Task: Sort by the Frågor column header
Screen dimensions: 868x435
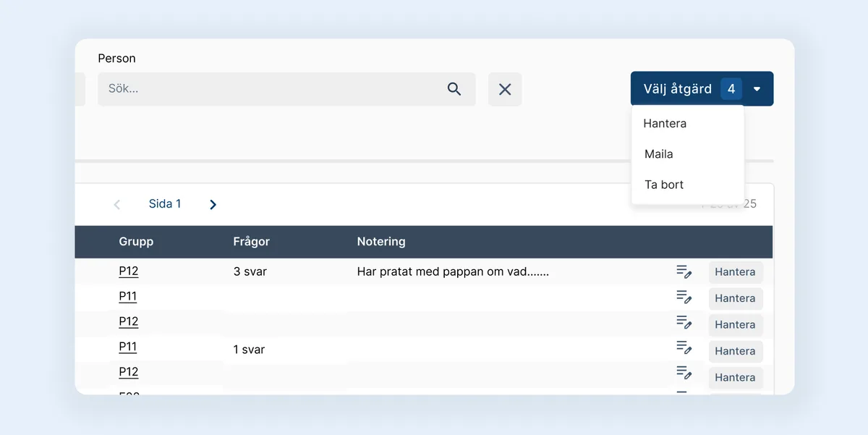Action: coord(252,242)
